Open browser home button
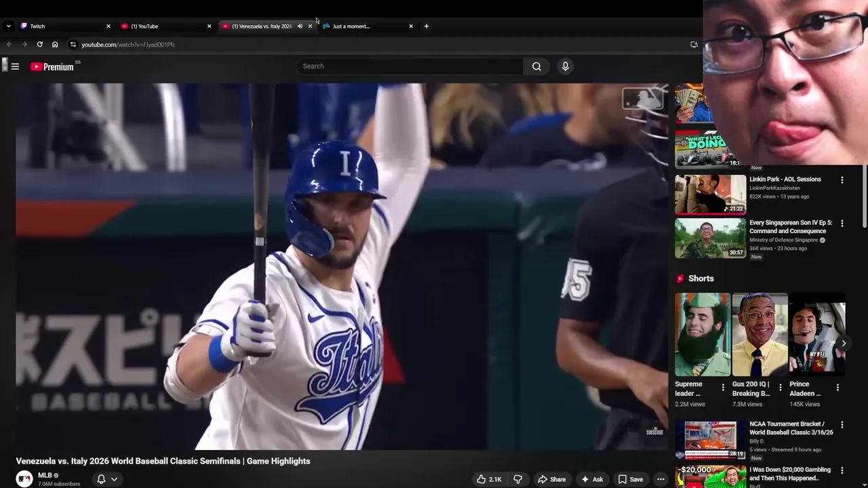 [55, 45]
